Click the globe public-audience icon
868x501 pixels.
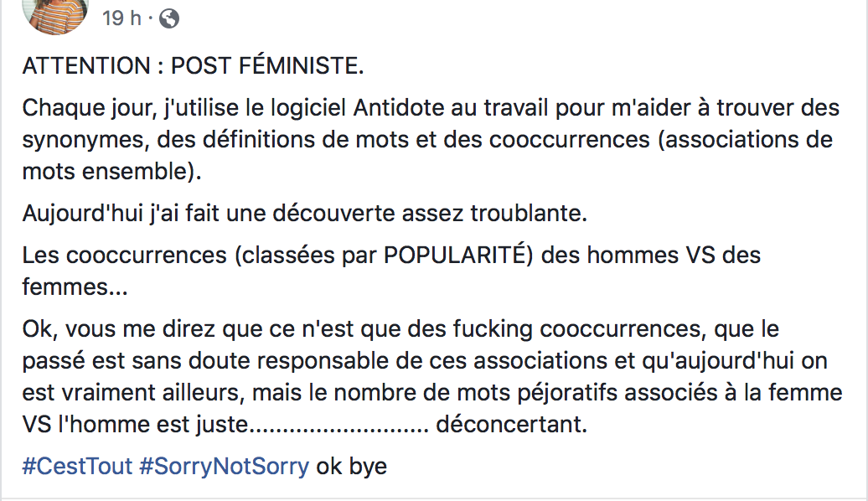coord(169,18)
